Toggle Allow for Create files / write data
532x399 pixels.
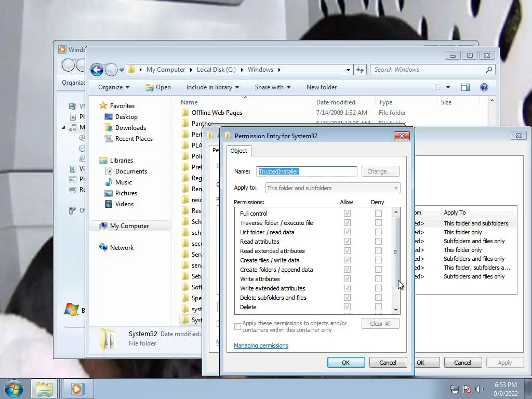(347, 260)
